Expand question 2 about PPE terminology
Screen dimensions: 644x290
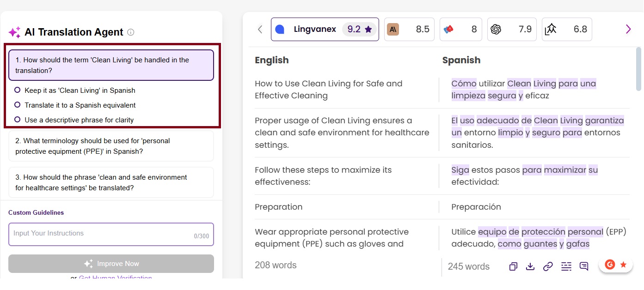pos(111,146)
